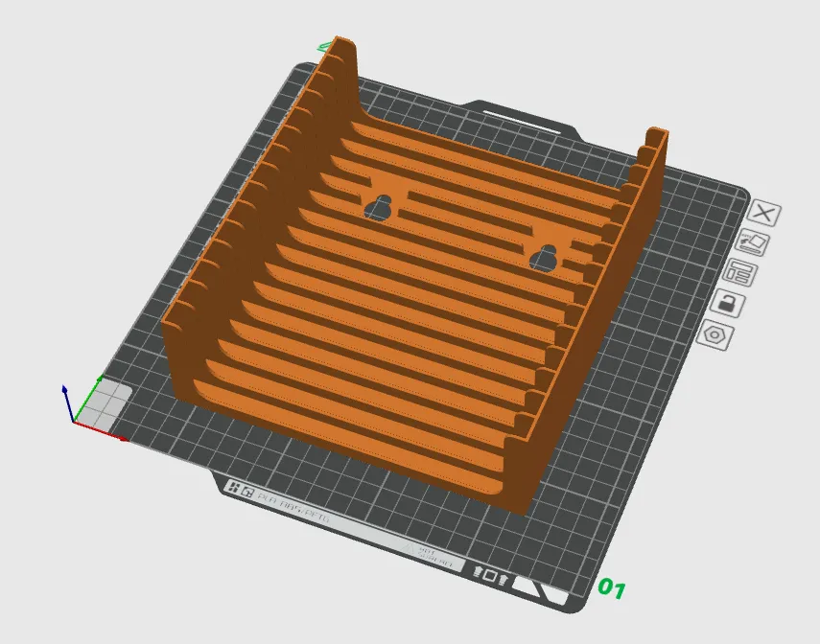The height and width of the screenshot is (644, 820).
Task: Click the red X axis arrow
Action: click(x=103, y=431)
